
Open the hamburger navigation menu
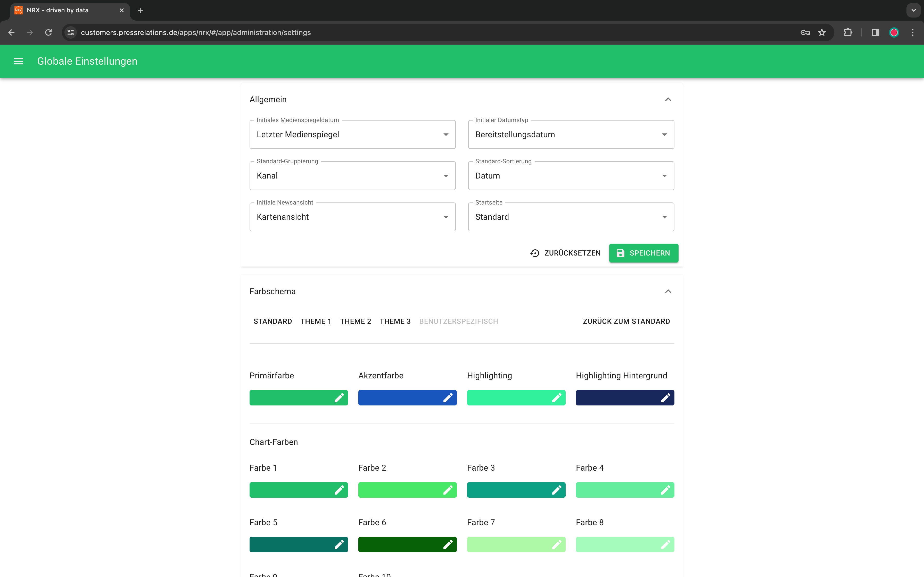(18, 61)
